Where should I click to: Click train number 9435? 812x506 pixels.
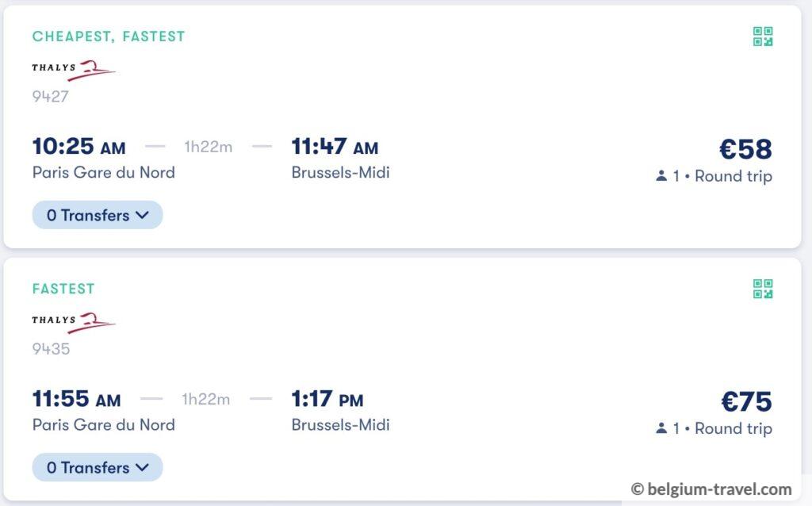(51, 348)
